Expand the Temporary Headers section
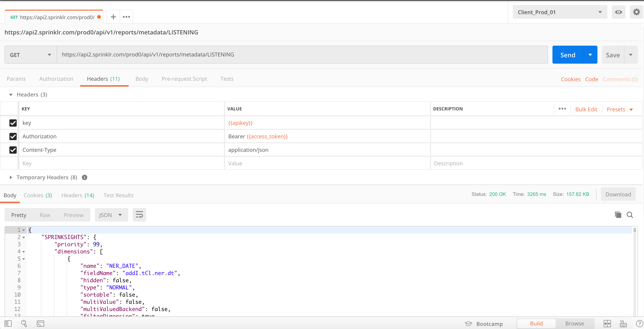 [11, 177]
